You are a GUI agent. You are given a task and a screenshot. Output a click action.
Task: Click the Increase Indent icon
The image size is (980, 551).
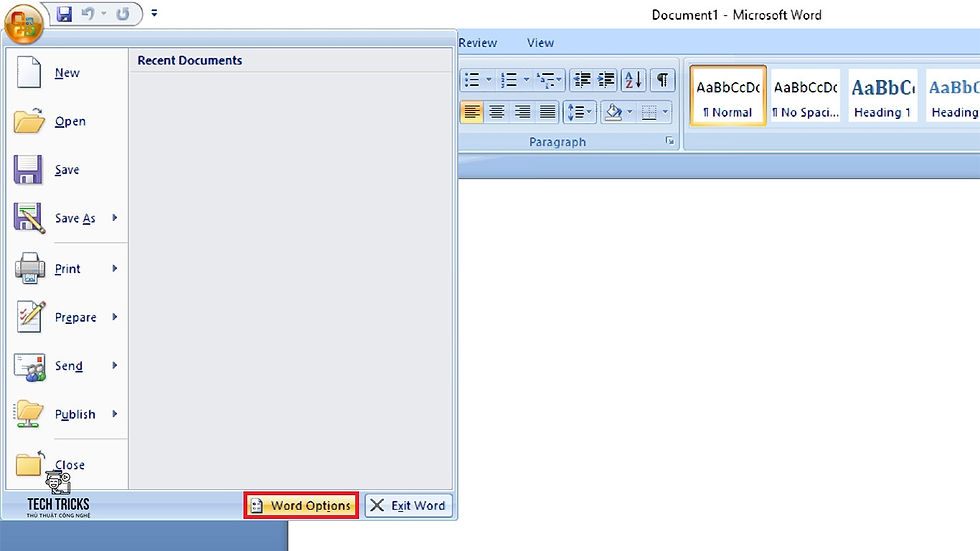tap(606, 80)
